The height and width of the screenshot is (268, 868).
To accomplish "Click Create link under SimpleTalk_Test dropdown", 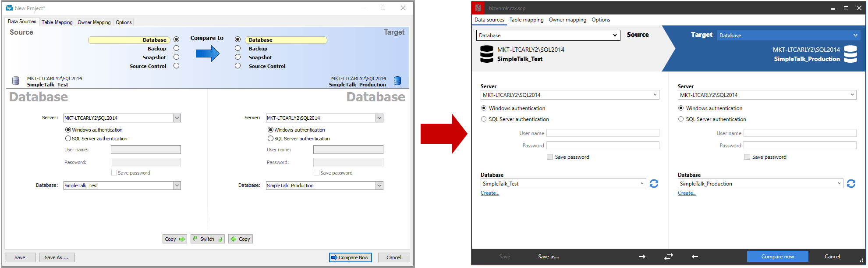I will click(489, 193).
